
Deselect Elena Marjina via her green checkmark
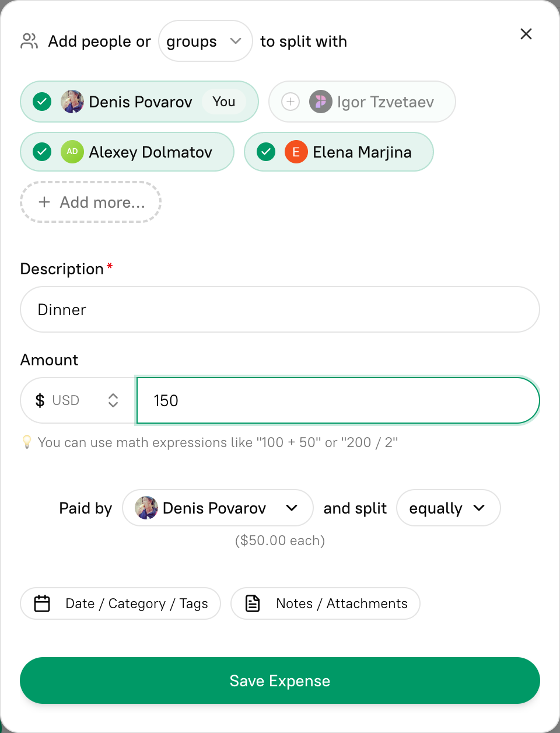(265, 152)
